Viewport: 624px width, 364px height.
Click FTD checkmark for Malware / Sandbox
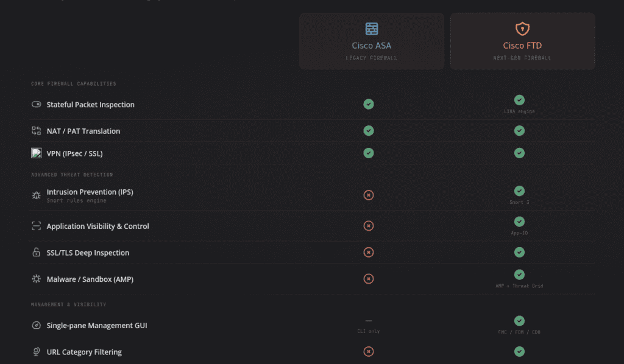point(519,275)
